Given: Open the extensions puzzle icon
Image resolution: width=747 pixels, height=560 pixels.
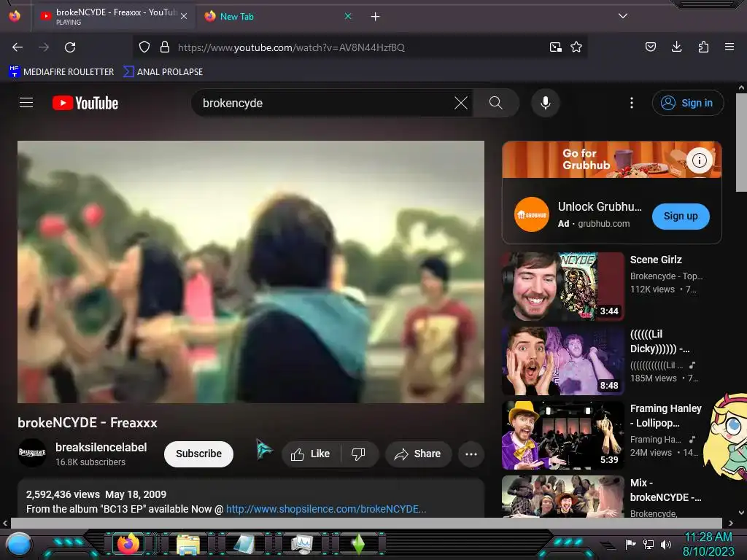Looking at the screenshot, I should [703, 47].
